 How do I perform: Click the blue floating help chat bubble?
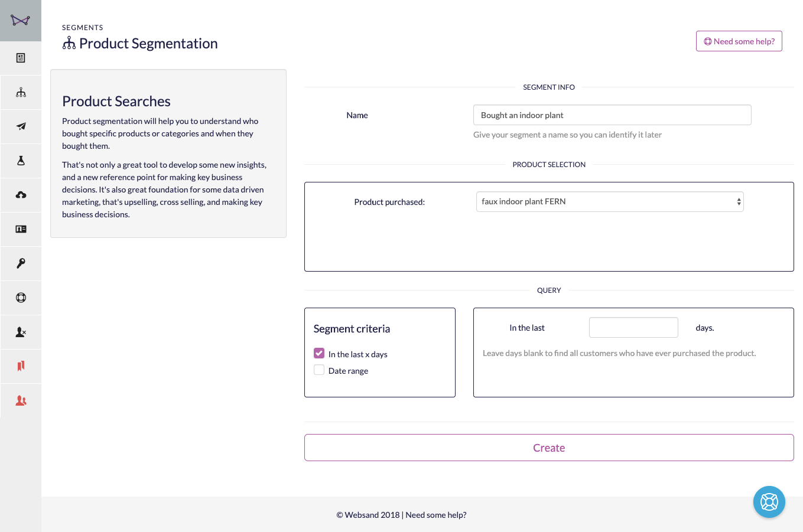point(769,502)
